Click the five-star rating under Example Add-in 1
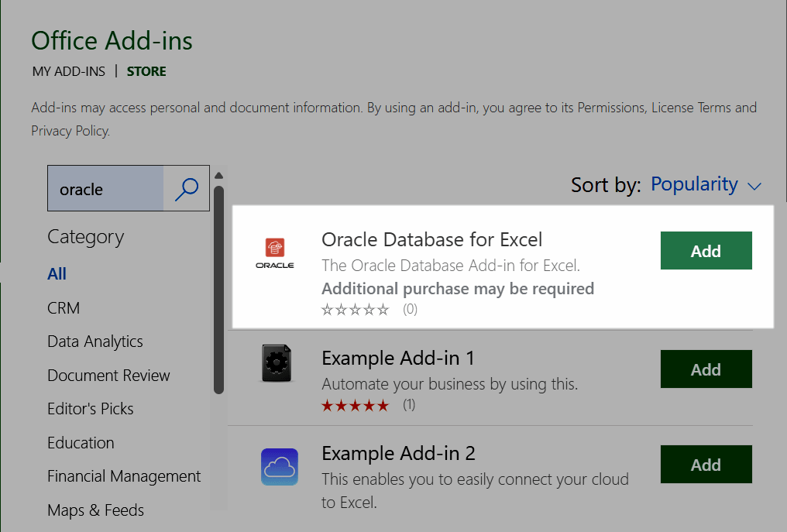Image resolution: width=787 pixels, height=532 pixels. (355, 403)
